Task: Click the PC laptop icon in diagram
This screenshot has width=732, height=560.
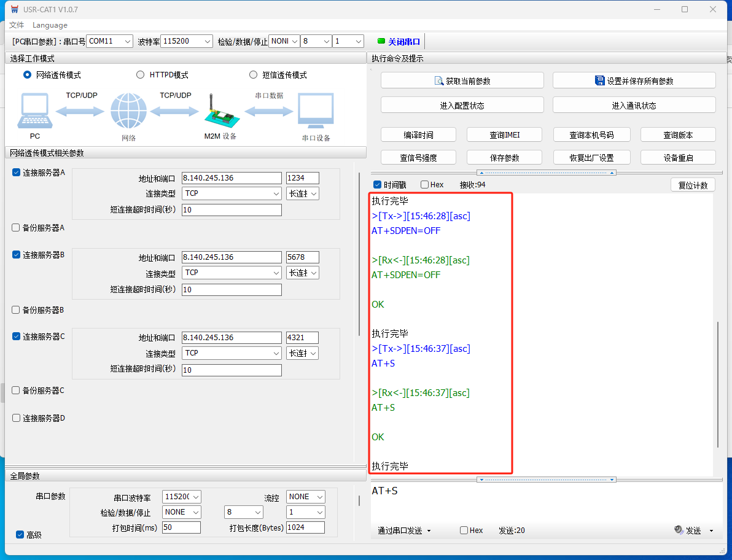Action: click(x=35, y=112)
